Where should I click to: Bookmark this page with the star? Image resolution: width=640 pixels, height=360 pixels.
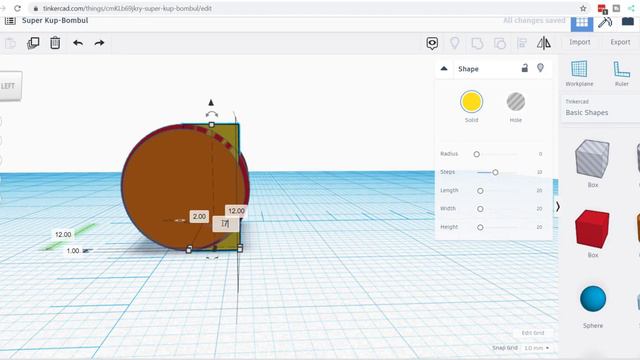[583, 8]
